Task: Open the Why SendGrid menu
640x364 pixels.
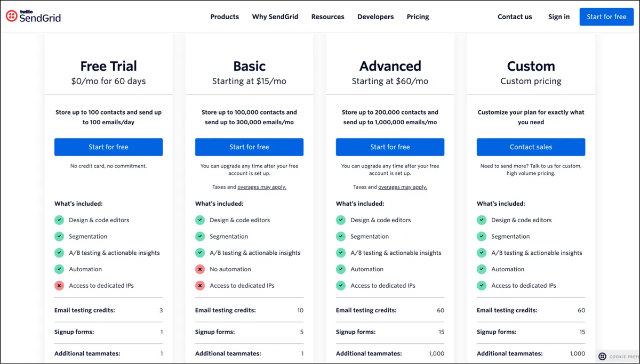Action: pyautogui.click(x=275, y=17)
